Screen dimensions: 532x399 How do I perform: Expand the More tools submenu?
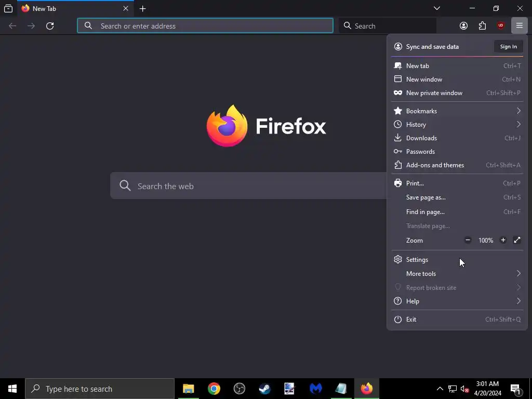(457, 273)
